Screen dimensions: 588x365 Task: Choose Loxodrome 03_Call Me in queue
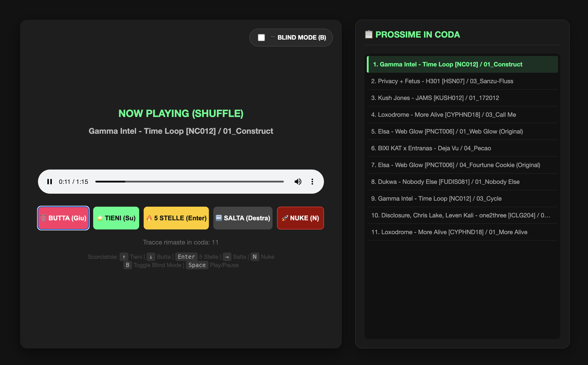[462, 115]
